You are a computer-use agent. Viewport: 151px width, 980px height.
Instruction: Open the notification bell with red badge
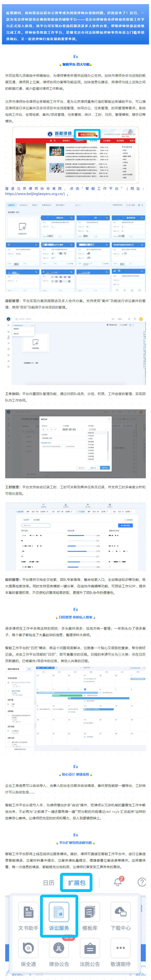[118, 882]
